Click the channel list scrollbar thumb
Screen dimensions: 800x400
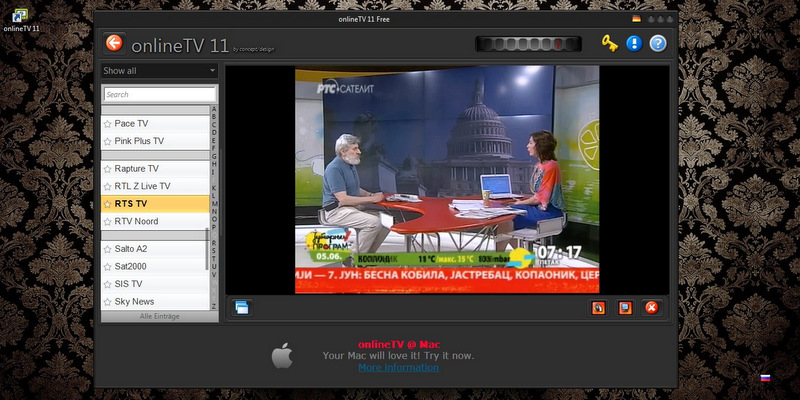[207, 249]
